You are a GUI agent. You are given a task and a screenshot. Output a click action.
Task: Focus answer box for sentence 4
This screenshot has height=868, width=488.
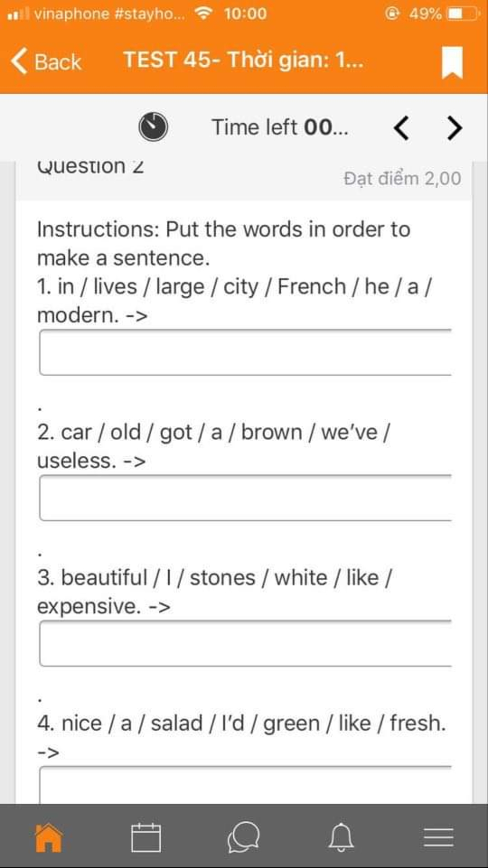coord(245,785)
